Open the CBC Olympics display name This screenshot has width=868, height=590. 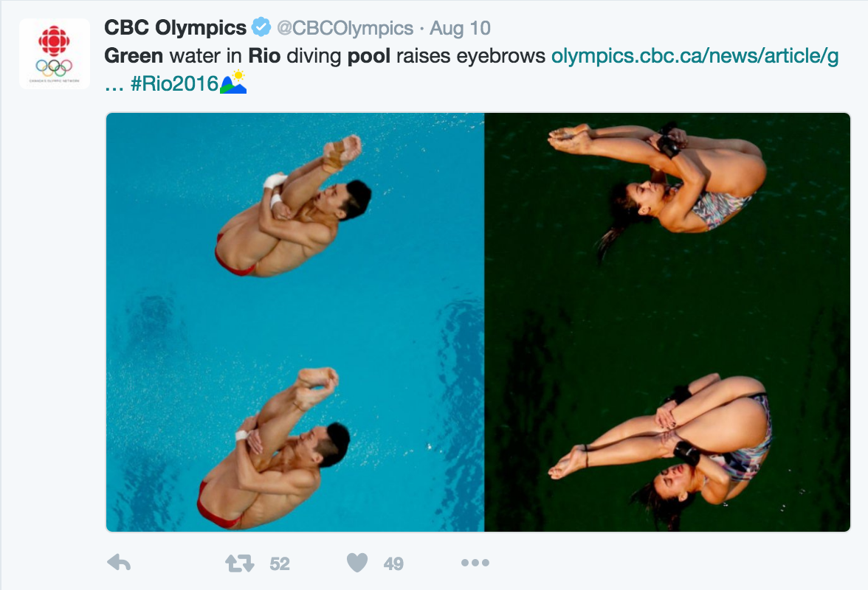tap(175, 28)
